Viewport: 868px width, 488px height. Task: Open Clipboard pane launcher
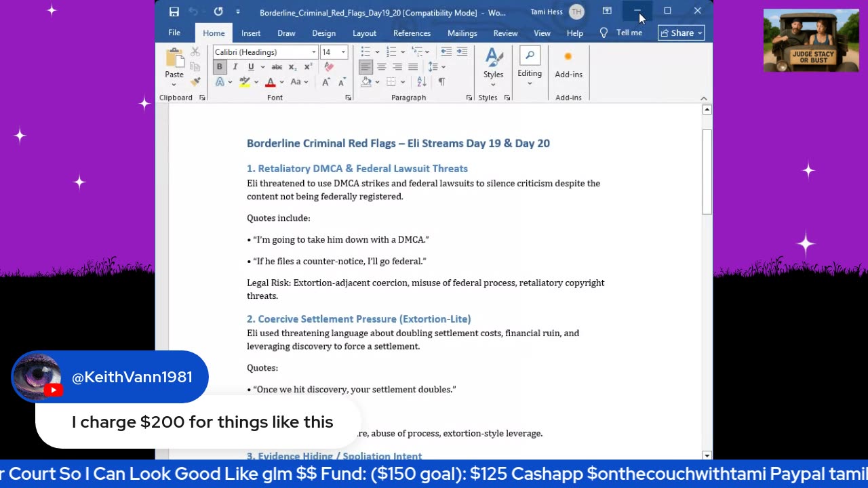(x=202, y=98)
